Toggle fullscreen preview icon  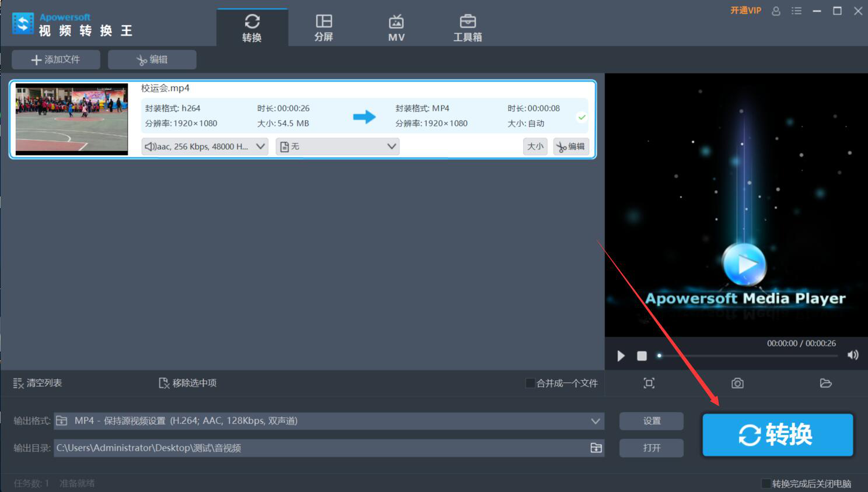click(649, 383)
